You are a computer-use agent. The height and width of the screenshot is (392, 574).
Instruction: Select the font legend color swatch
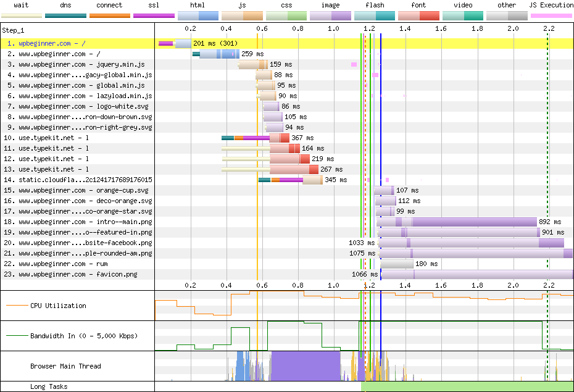[x=418, y=15]
